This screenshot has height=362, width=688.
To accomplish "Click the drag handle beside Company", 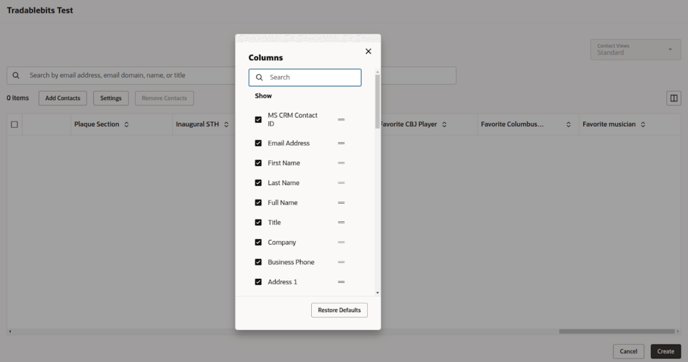I will click(341, 242).
